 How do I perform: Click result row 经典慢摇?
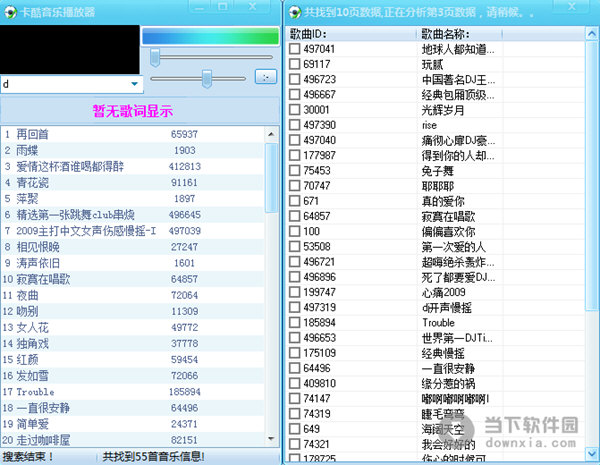pos(436,353)
